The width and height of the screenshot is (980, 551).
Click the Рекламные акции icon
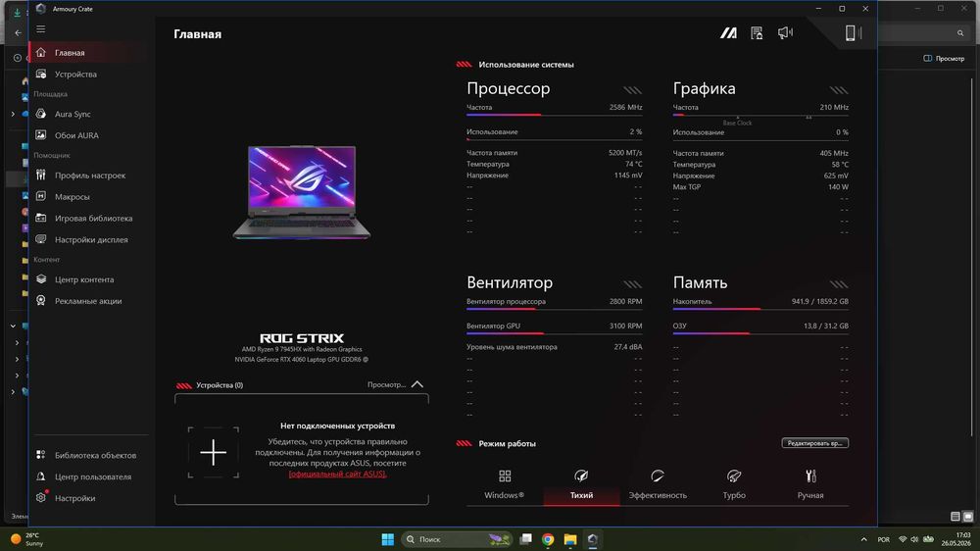[40, 300]
